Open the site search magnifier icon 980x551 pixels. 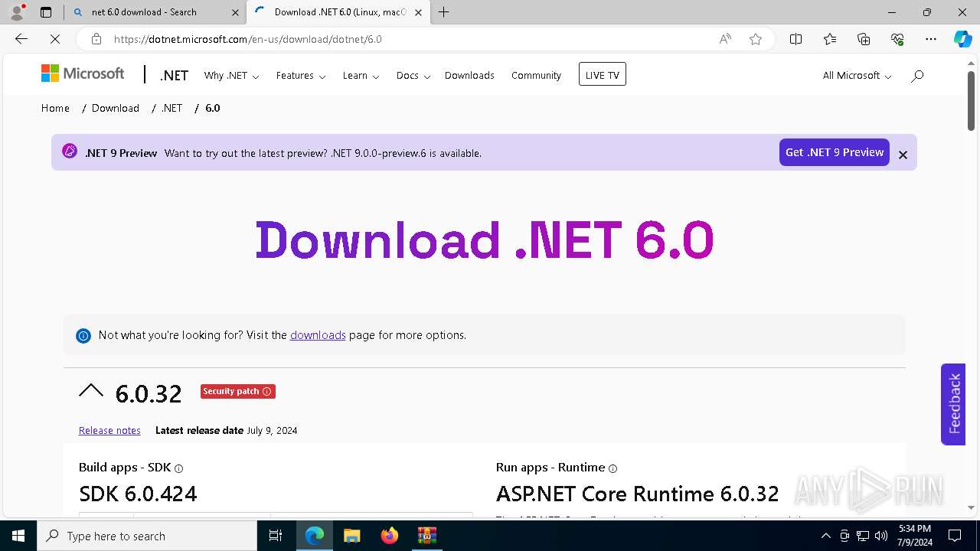tap(917, 75)
